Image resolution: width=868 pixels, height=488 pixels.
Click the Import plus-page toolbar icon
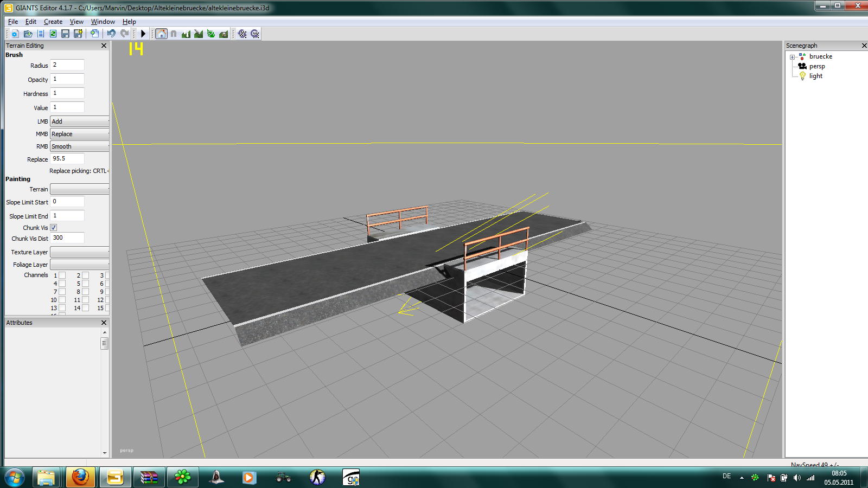pos(94,34)
